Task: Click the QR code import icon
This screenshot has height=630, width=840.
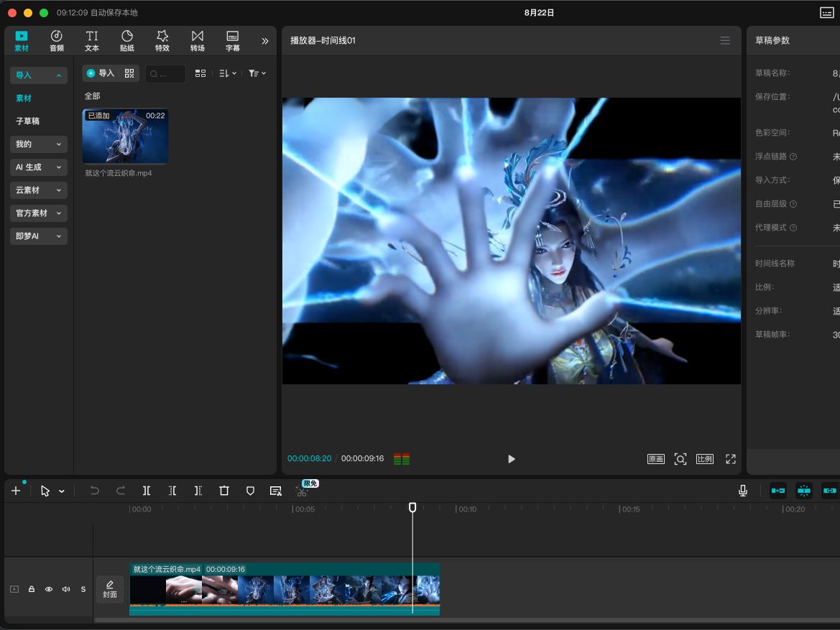Action: click(129, 73)
